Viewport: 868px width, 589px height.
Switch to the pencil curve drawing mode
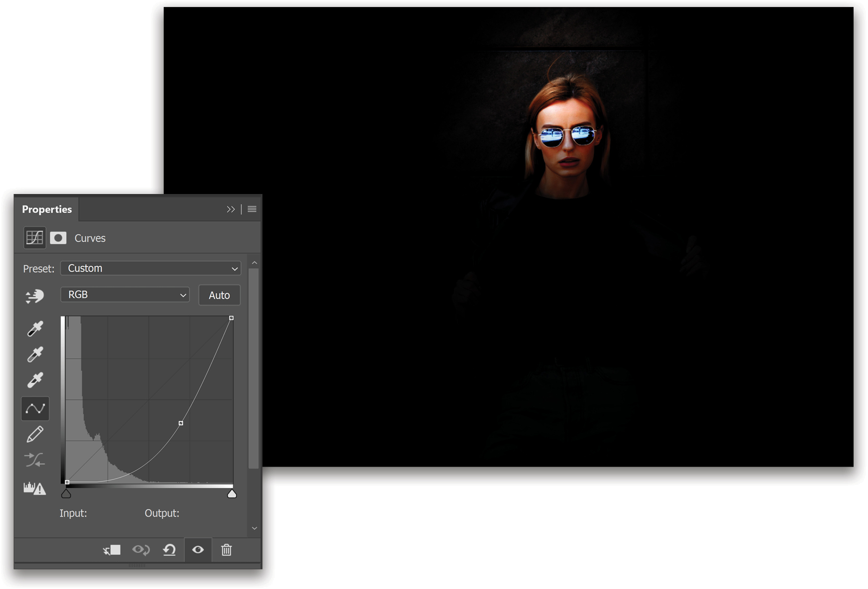(x=35, y=434)
